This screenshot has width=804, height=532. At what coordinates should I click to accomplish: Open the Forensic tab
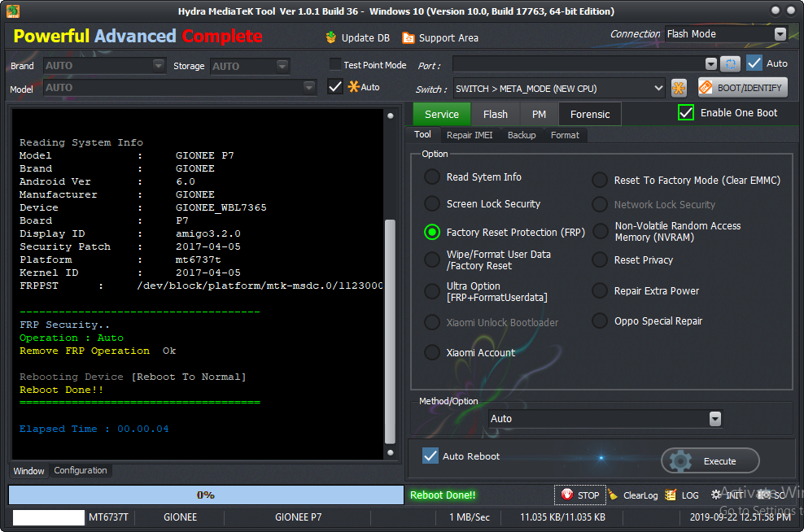click(590, 114)
